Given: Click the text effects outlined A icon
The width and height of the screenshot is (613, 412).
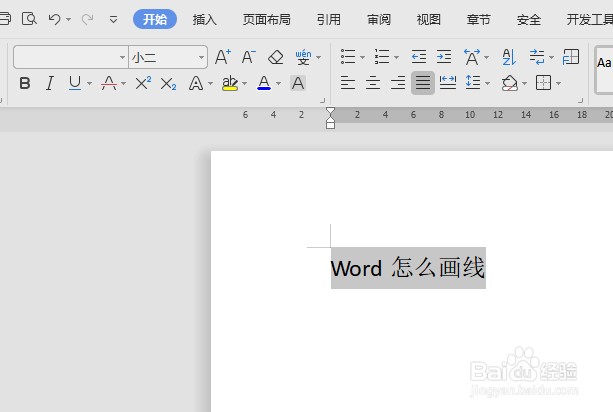Looking at the screenshot, I should coord(195,83).
